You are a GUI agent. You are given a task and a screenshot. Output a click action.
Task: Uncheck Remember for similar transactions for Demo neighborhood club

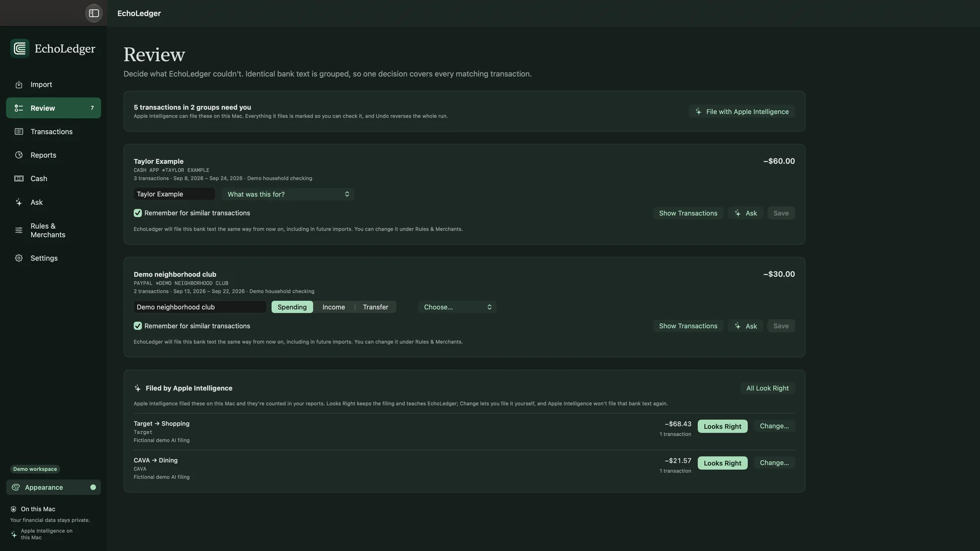click(138, 326)
